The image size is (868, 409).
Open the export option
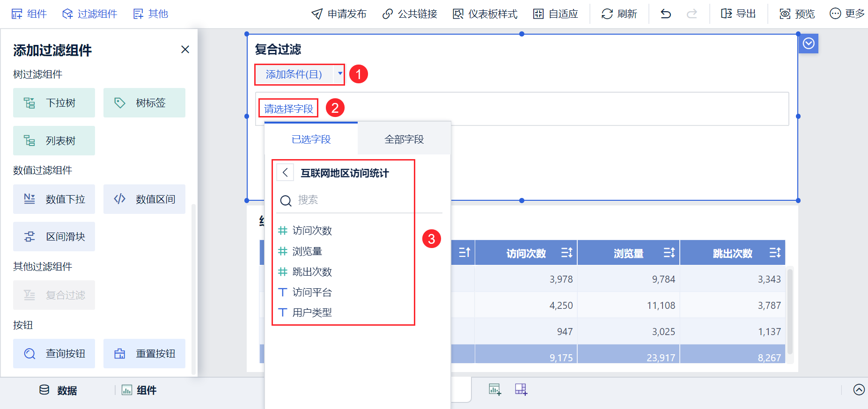pyautogui.click(x=738, y=14)
